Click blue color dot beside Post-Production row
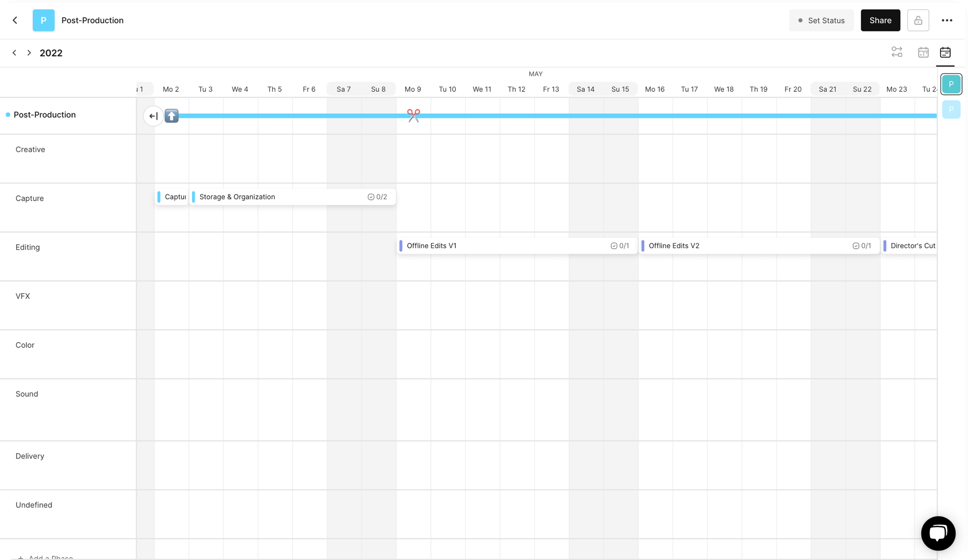This screenshot has width=968, height=560. pos(8,115)
